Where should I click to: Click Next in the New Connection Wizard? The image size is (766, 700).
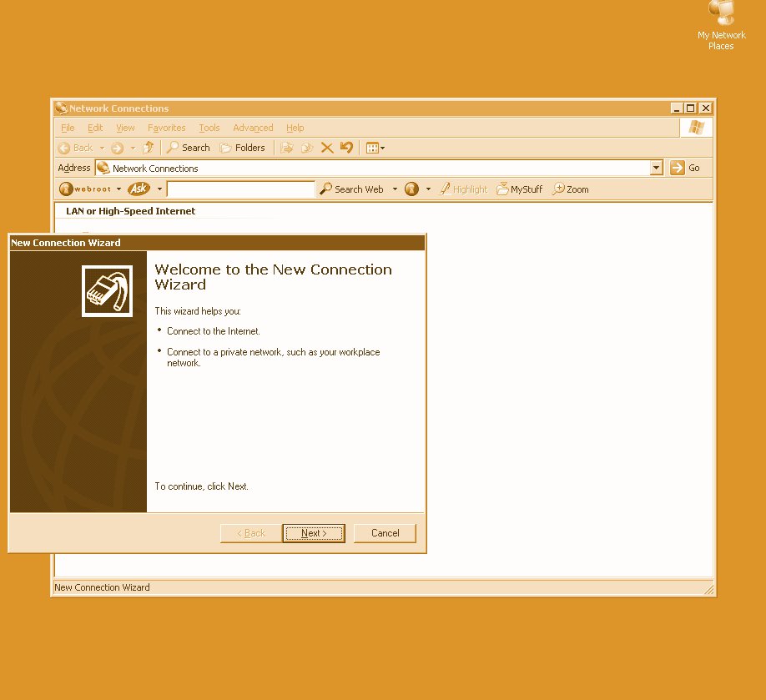pyautogui.click(x=314, y=533)
